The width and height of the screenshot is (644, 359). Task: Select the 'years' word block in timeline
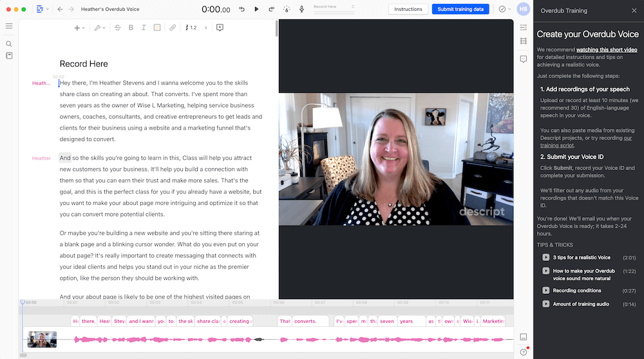pos(412,321)
